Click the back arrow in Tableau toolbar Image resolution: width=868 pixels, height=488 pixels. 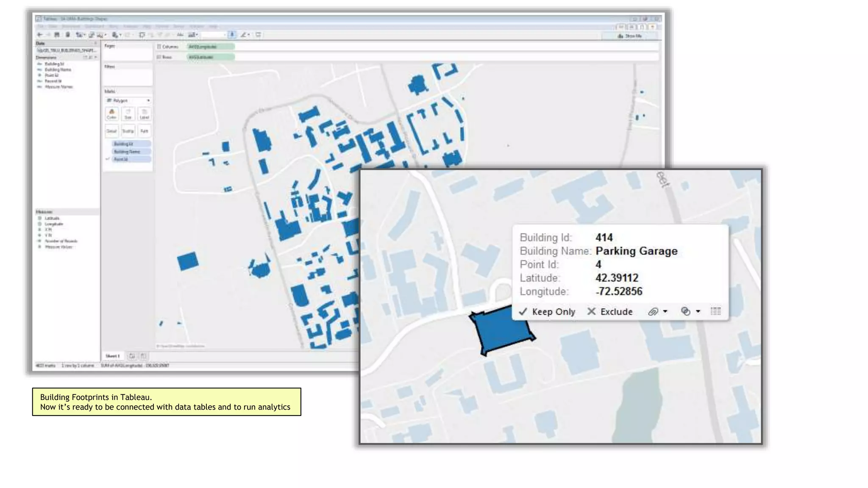tap(39, 35)
